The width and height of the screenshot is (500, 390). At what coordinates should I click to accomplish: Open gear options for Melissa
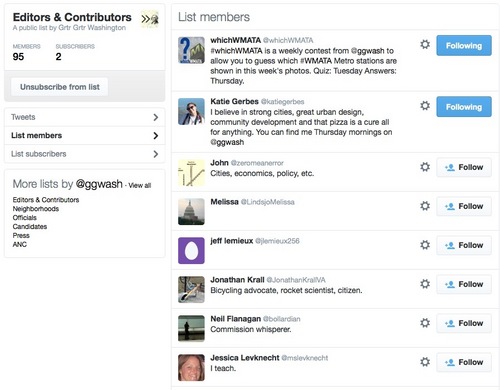click(425, 206)
